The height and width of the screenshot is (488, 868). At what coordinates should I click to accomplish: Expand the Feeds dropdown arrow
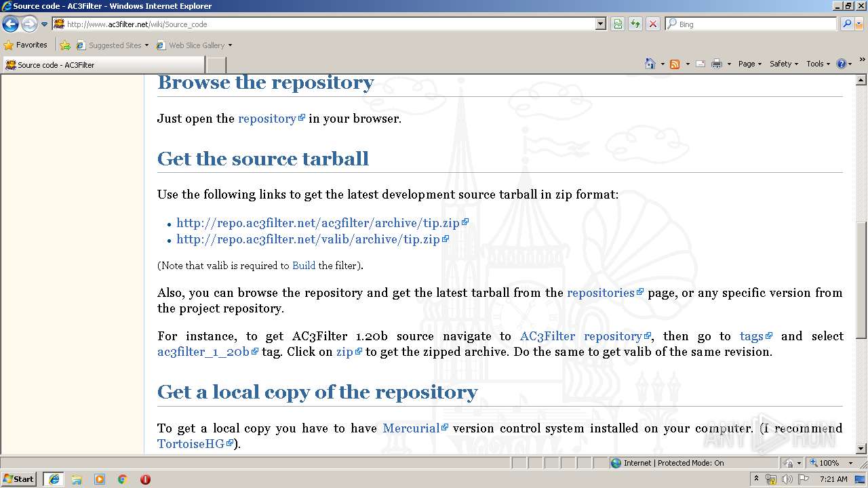pos(688,64)
